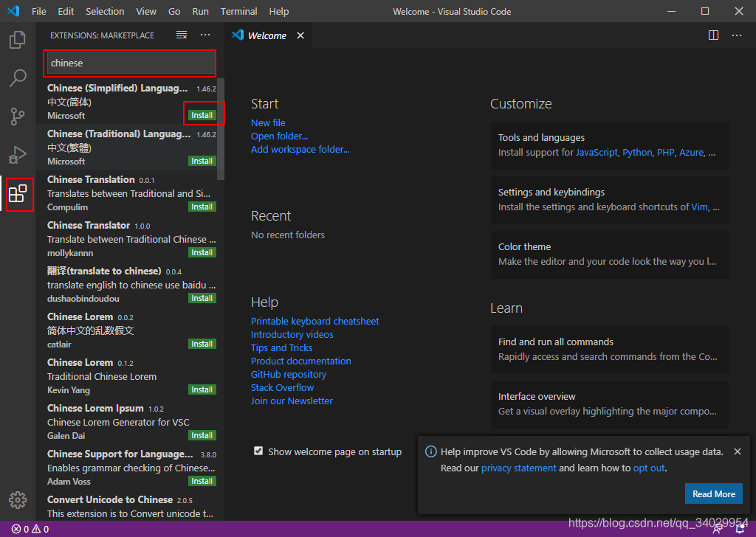Viewport: 756px width, 537px height.
Task: Install Chinese Lorem by Kevin Yang
Action: [x=202, y=389]
